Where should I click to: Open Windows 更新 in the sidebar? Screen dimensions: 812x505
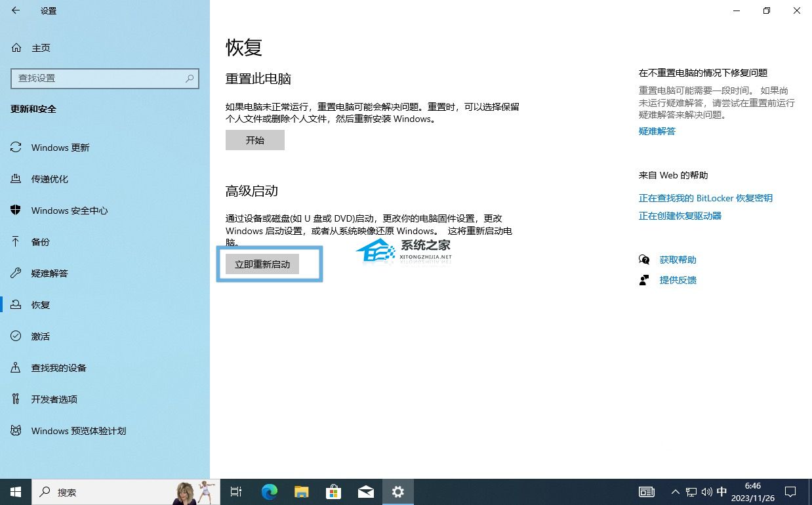pos(58,147)
